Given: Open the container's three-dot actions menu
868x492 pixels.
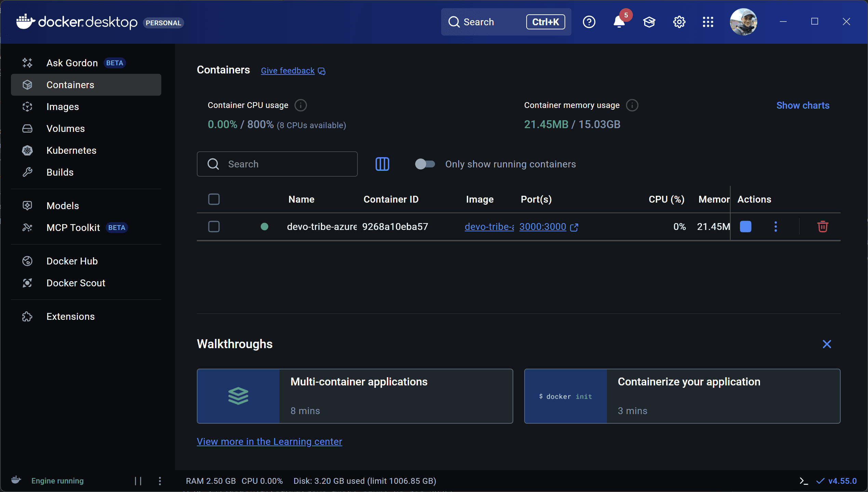Looking at the screenshot, I should (775, 227).
